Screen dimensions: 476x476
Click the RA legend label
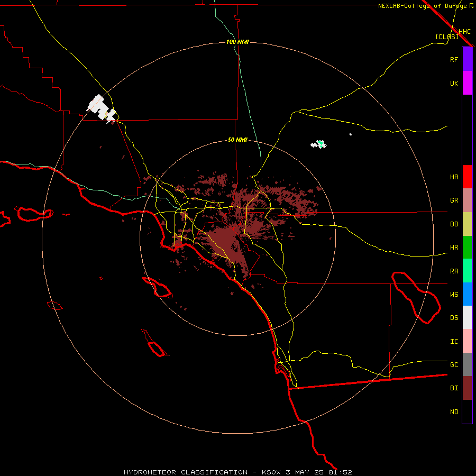[454, 271]
